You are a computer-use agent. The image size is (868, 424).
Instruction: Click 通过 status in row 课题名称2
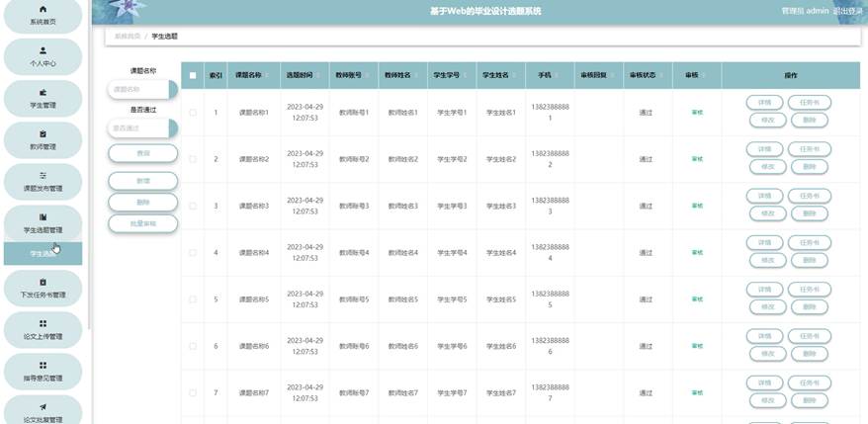tap(646, 159)
